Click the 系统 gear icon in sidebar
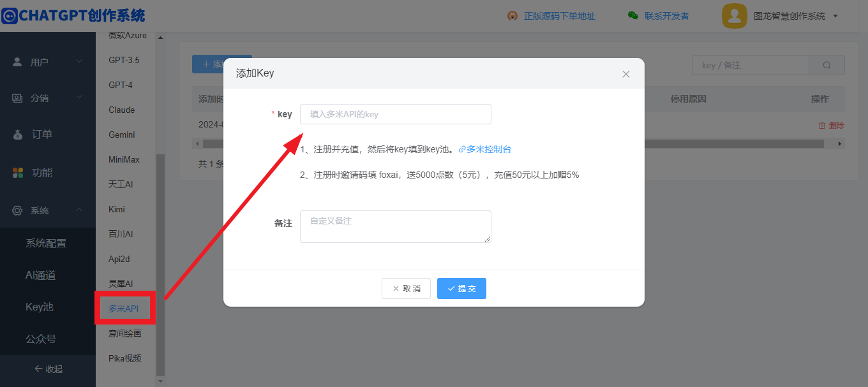This screenshot has height=387, width=868. click(18, 210)
